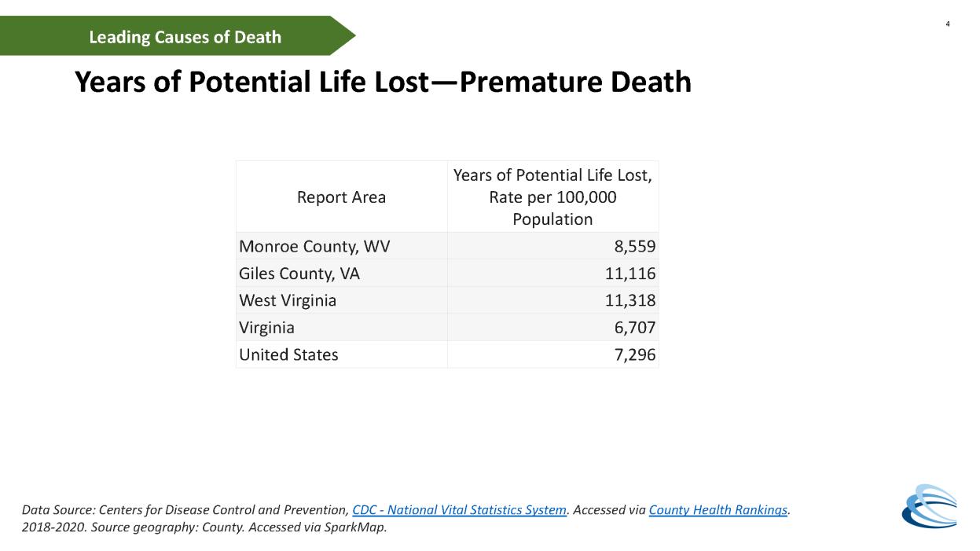
Task: Click the 6,707 value cell
Action: point(552,327)
